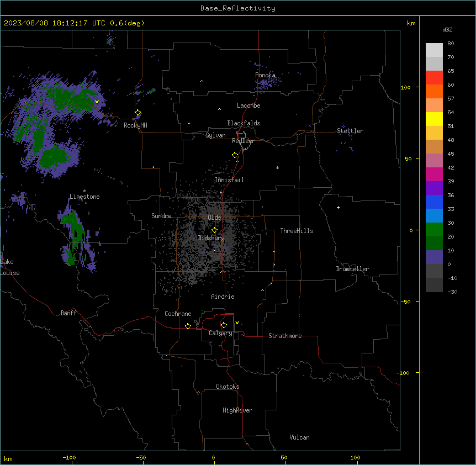Click the purple swatch between 39 and 36
476x465 pixels.
(434, 188)
